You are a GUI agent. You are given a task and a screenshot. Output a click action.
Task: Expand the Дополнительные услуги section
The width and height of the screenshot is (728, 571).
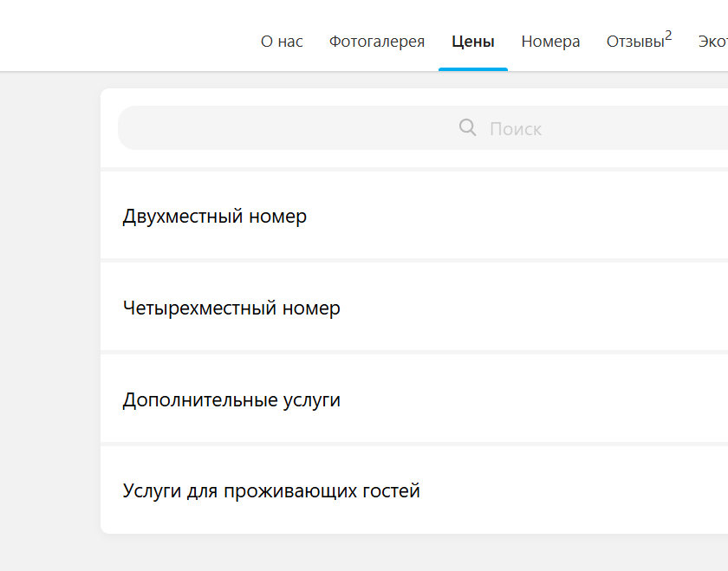click(414, 399)
